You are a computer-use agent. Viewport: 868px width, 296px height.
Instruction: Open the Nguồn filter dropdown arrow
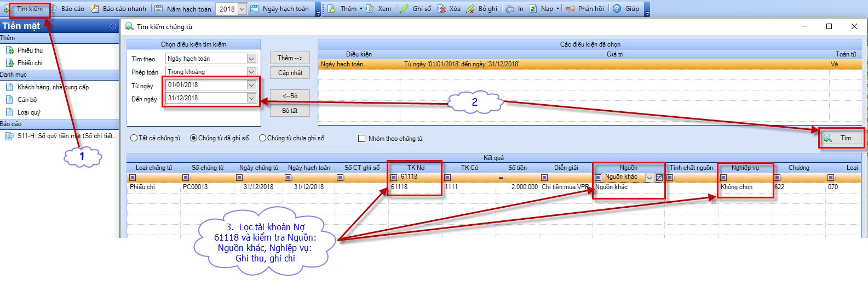pos(649,178)
